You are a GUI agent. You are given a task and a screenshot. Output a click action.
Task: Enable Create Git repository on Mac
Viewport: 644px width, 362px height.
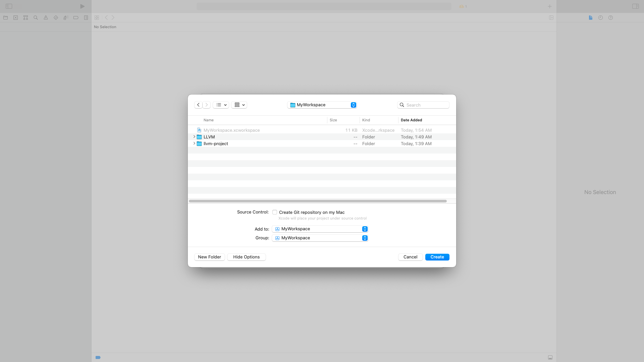tap(275, 212)
